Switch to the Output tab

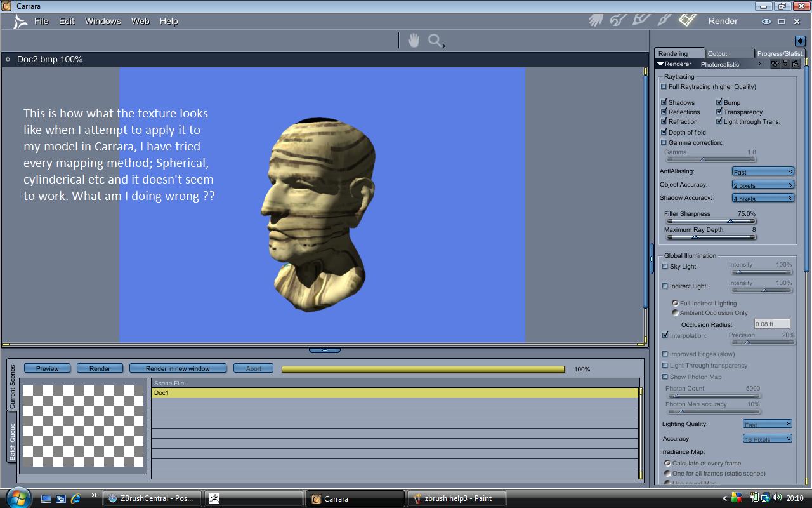click(x=730, y=53)
